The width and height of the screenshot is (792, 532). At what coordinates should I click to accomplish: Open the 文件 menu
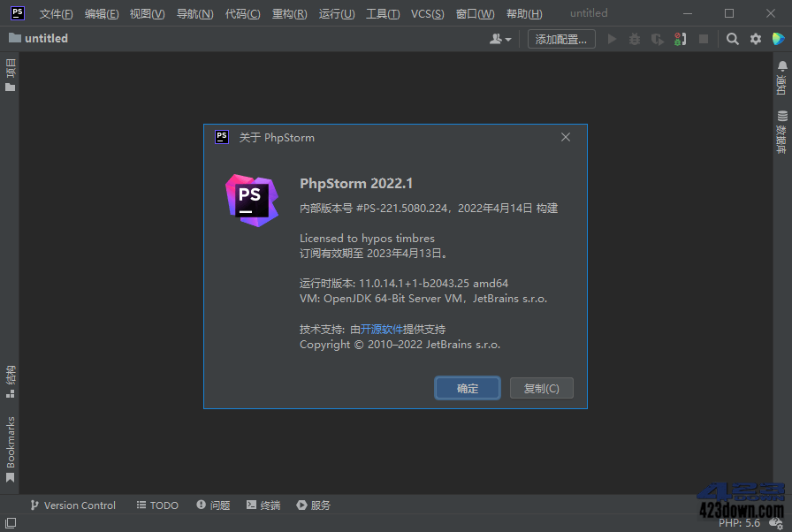(56, 13)
